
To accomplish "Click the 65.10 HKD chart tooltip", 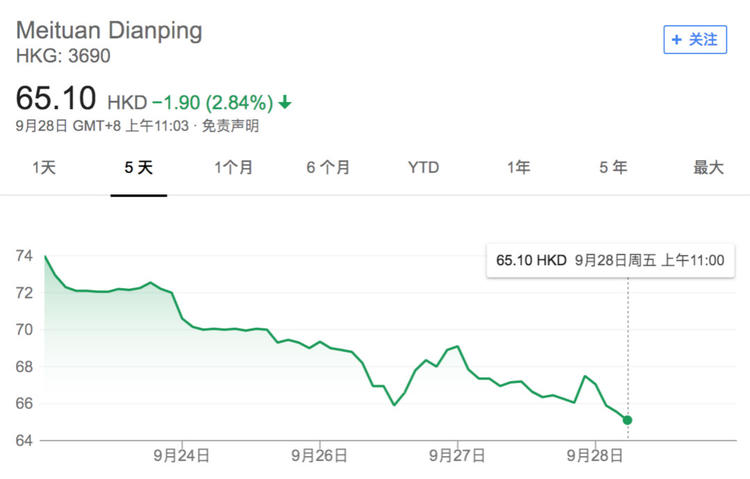I will pyautogui.click(x=610, y=261).
